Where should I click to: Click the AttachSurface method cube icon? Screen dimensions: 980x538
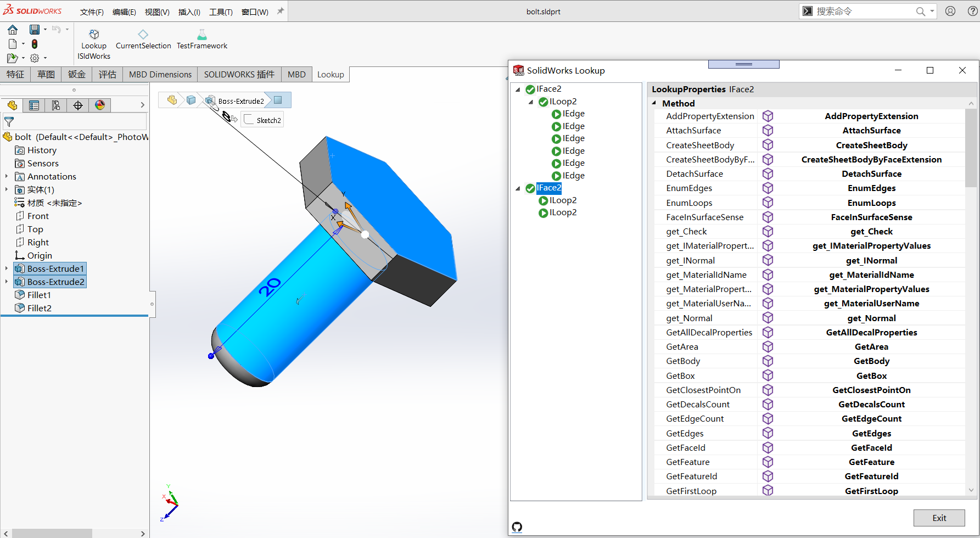[768, 131]
